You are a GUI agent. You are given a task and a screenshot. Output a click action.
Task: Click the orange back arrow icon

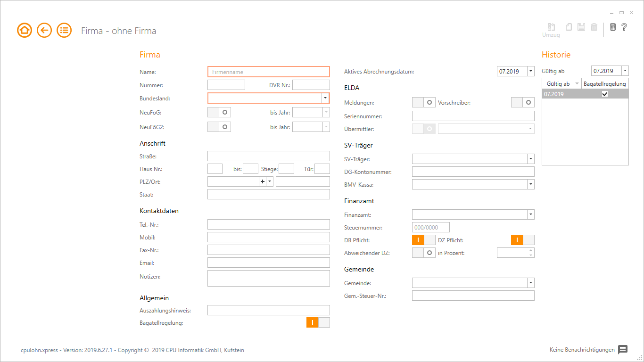coord(44,31)
